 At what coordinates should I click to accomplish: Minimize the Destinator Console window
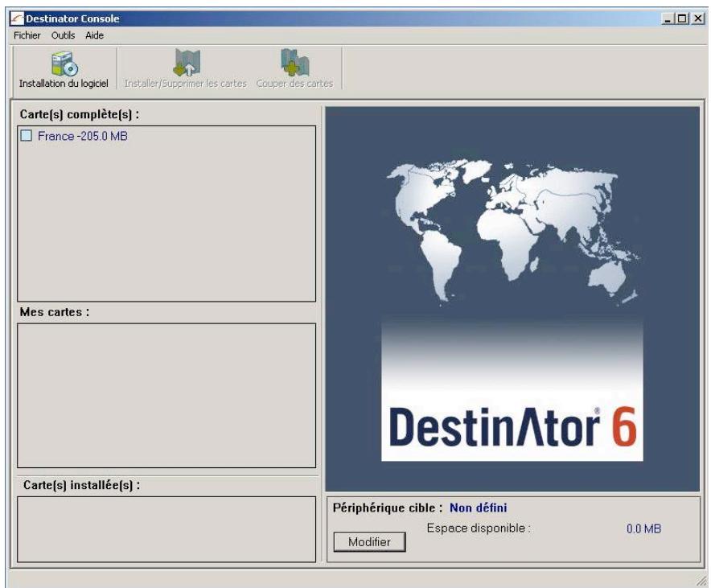(x=667, y=19)
